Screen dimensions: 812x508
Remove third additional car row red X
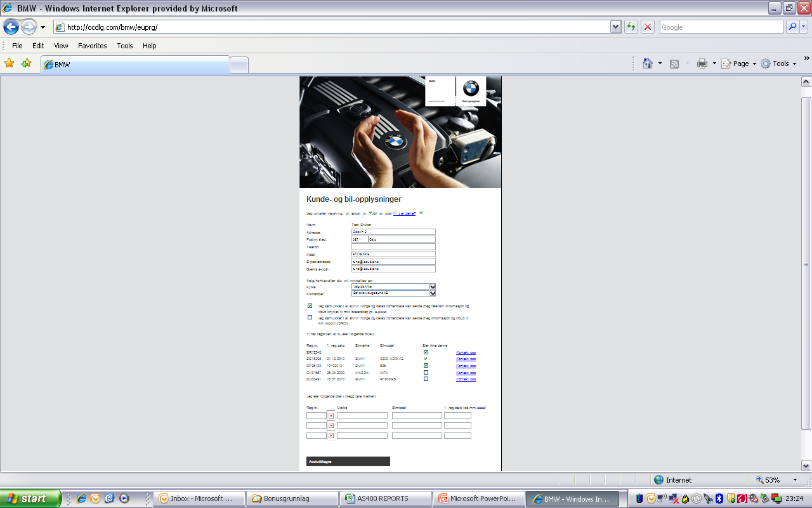click(x=331, y=436)
